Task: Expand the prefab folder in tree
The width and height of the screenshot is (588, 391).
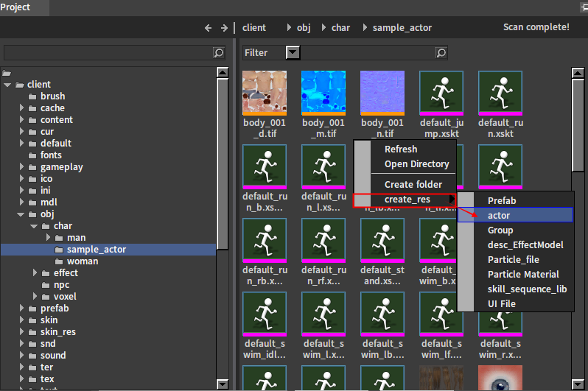Action: [x=21, y=309]
